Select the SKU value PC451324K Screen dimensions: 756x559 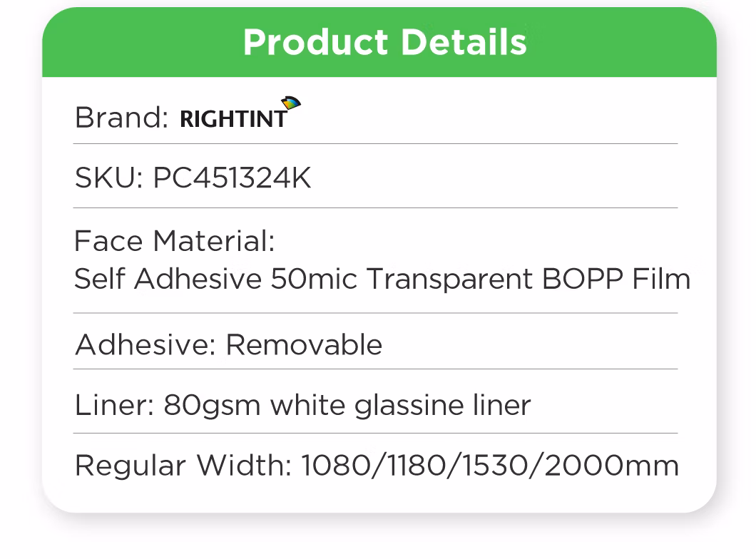(x=233, y=178)
